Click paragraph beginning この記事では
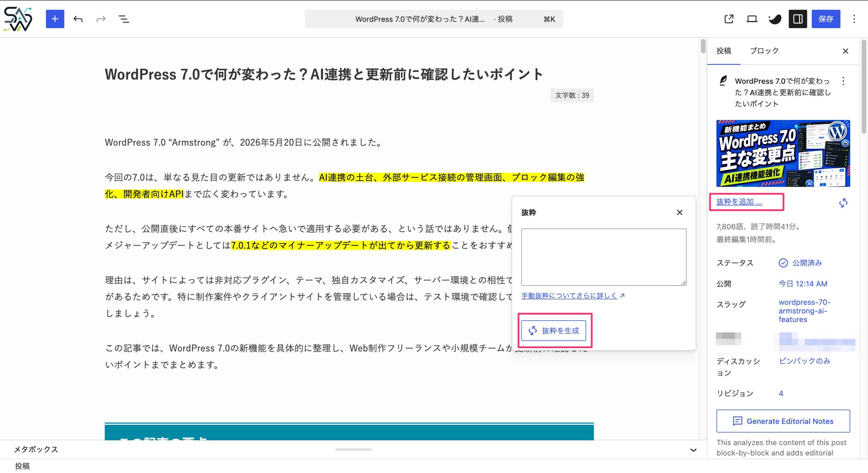 point(346,356)
